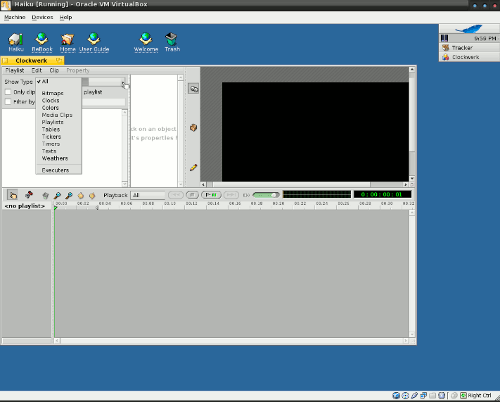The height and width of the screenshot is (402, 500).
Task: Click the brown cube icon in side strip
Action: [x=193, y=127]
